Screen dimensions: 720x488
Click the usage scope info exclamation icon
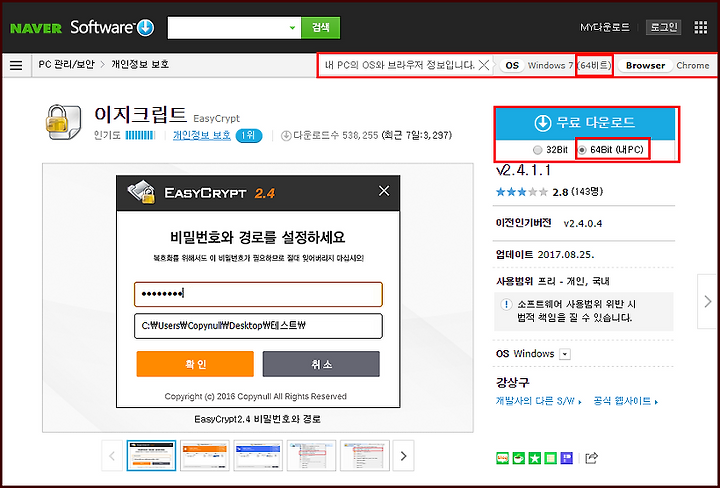click(506, 304)
